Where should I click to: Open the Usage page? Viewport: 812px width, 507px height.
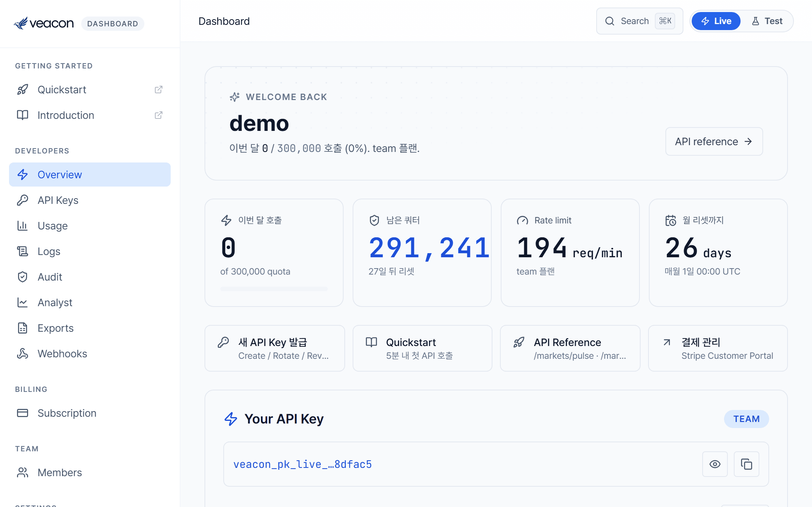tap(90, 226)
